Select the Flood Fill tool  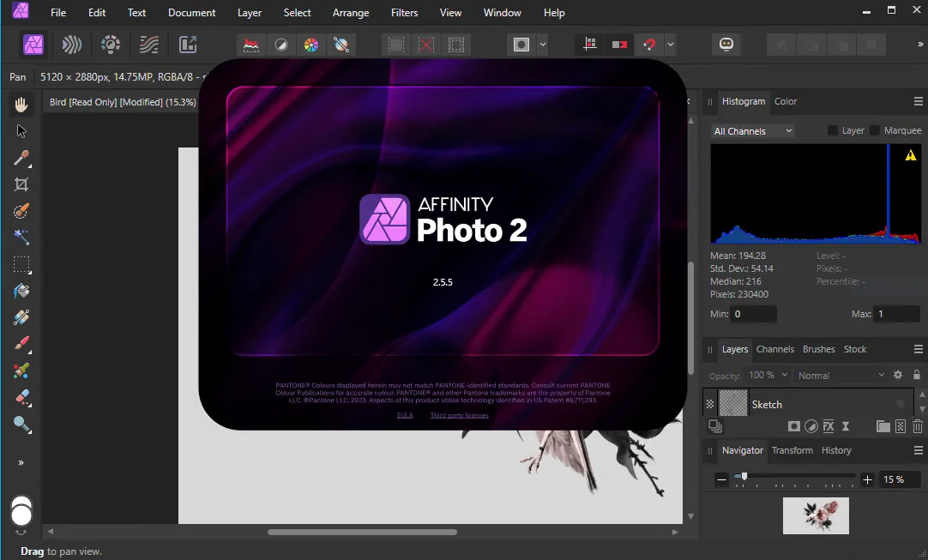[21, 291]
